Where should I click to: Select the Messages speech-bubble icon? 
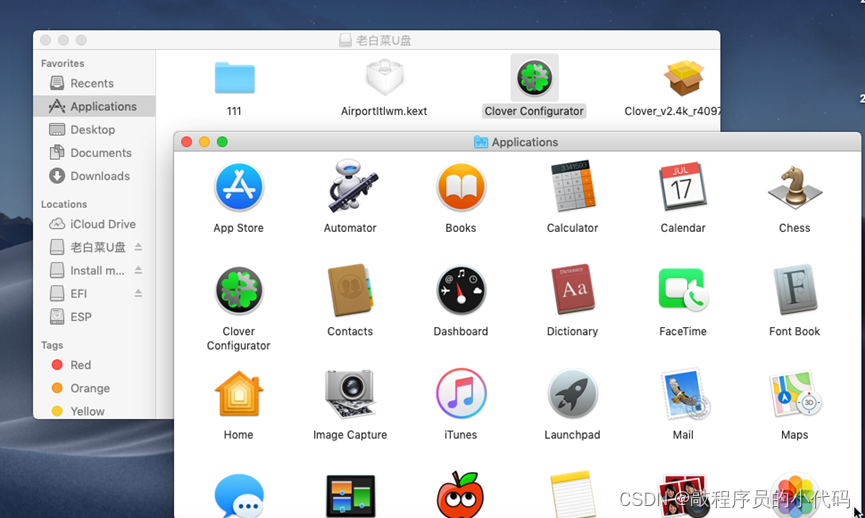(238, 495)
